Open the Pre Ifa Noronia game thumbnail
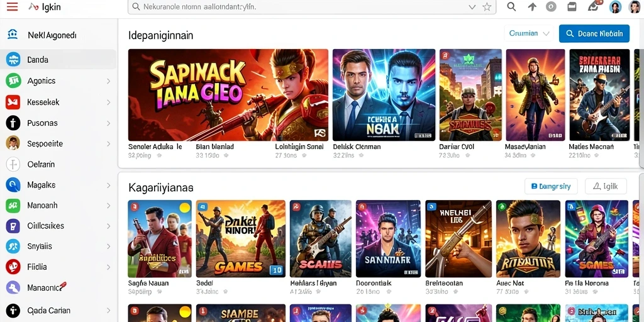 [x=596, y=238]
